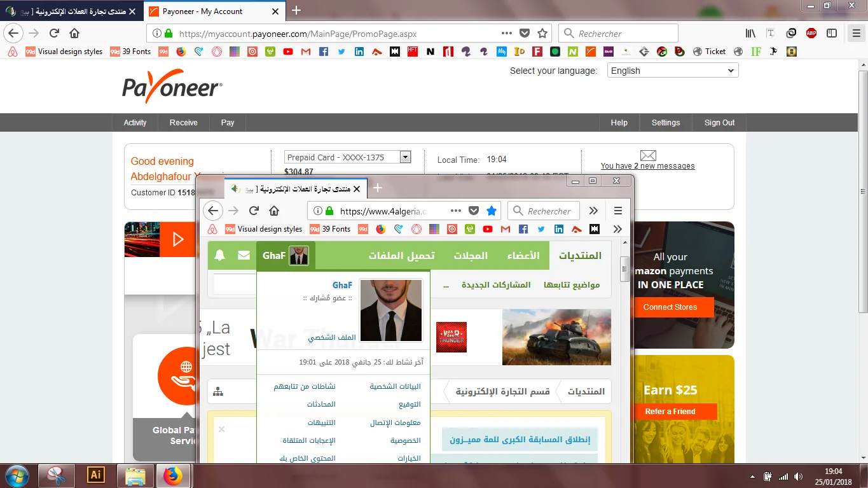Click the Connect Stores button
Image resolution: width=868 pixels, height=488 pixels.
[670, 307]
